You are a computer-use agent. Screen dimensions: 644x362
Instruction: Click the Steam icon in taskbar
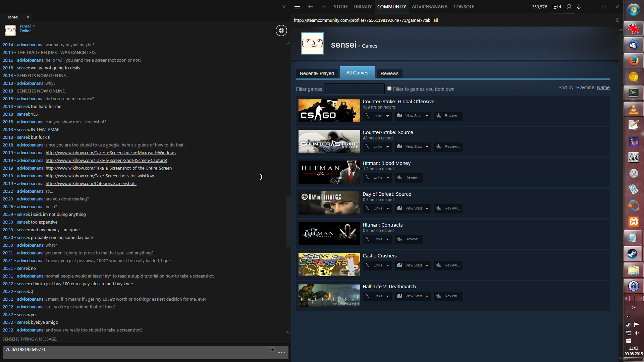633,254
